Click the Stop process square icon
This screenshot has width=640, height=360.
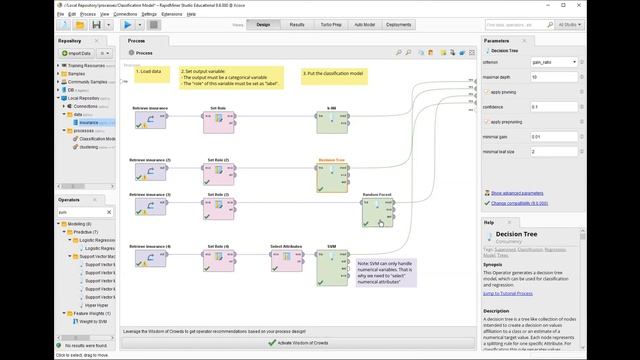point(154,25)
